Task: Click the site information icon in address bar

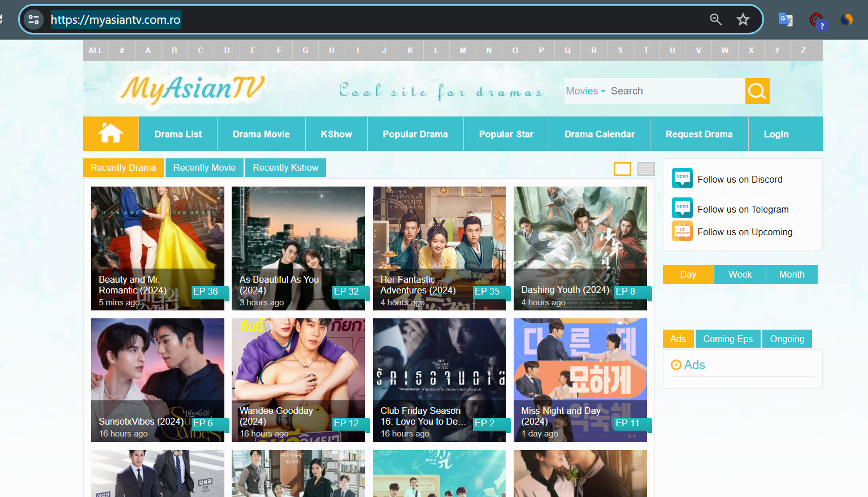Action: tap(33, 20)
